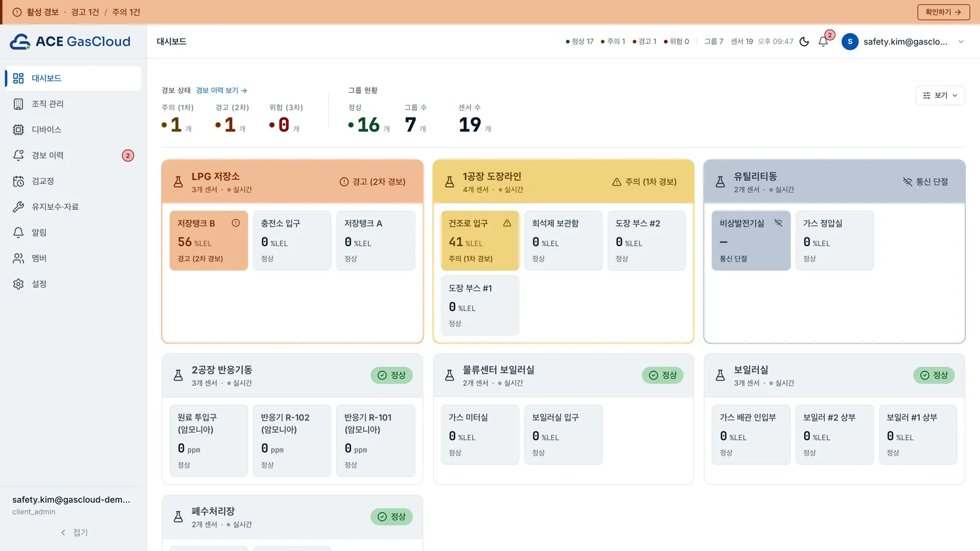Click the 설정 gear icon
Screen dimensions: 980x551
coord(18,284)
